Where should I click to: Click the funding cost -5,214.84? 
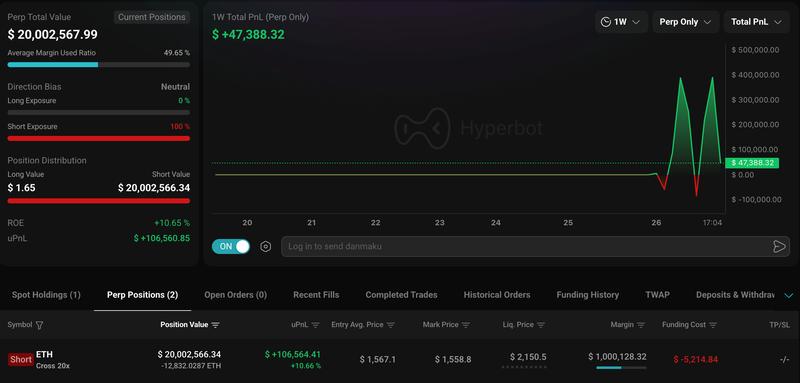pyautogui.click(x=696, y=360)
